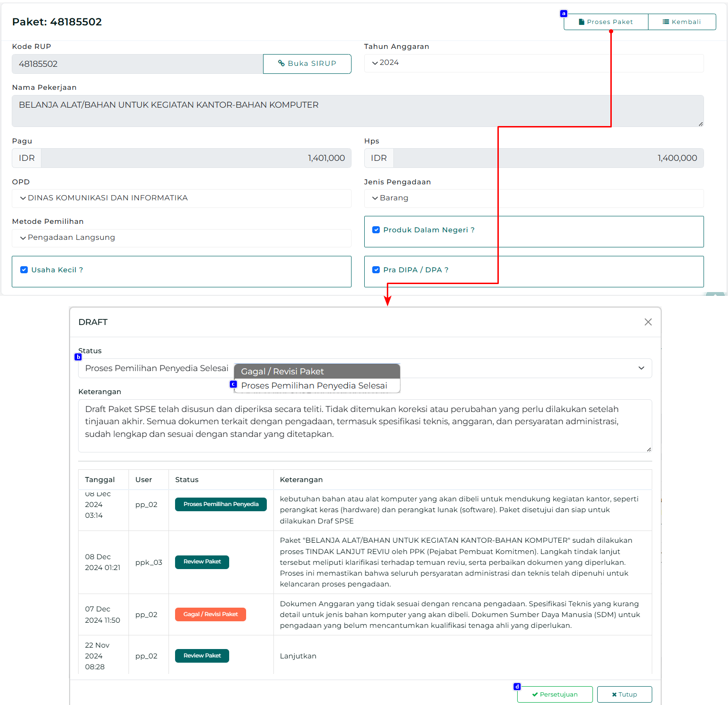
Task: Open the Jenis Pengadaan Barang dropdown
Action: [534, 198]
